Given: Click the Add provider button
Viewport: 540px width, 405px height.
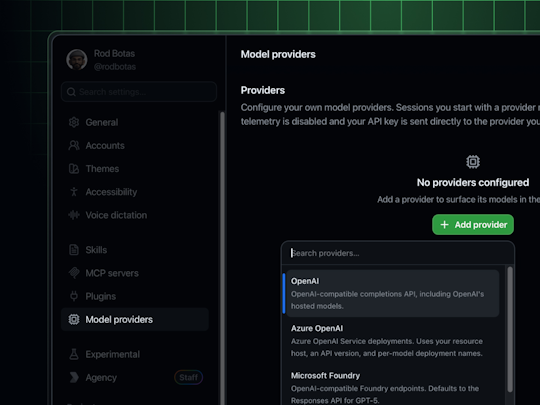Looking at the screenshot, I should pyautogui.click(x=473, y=225).
